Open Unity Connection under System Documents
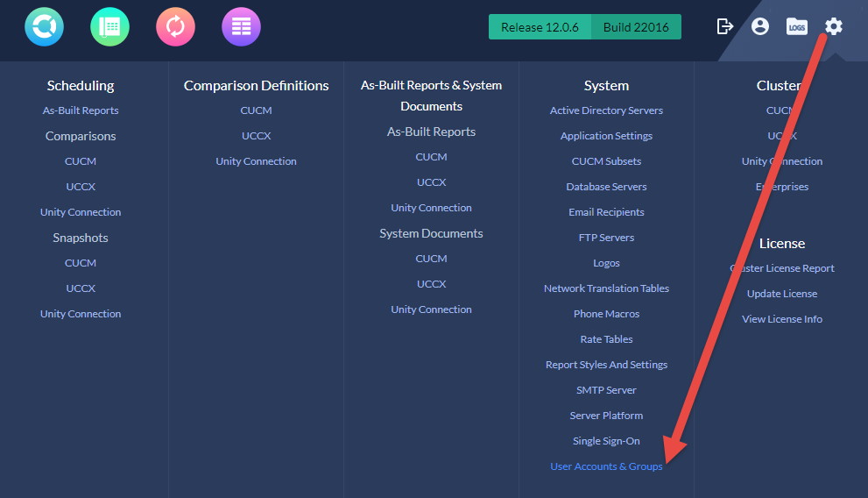Screen dimensions: 868x498 [x=431, y=309]
